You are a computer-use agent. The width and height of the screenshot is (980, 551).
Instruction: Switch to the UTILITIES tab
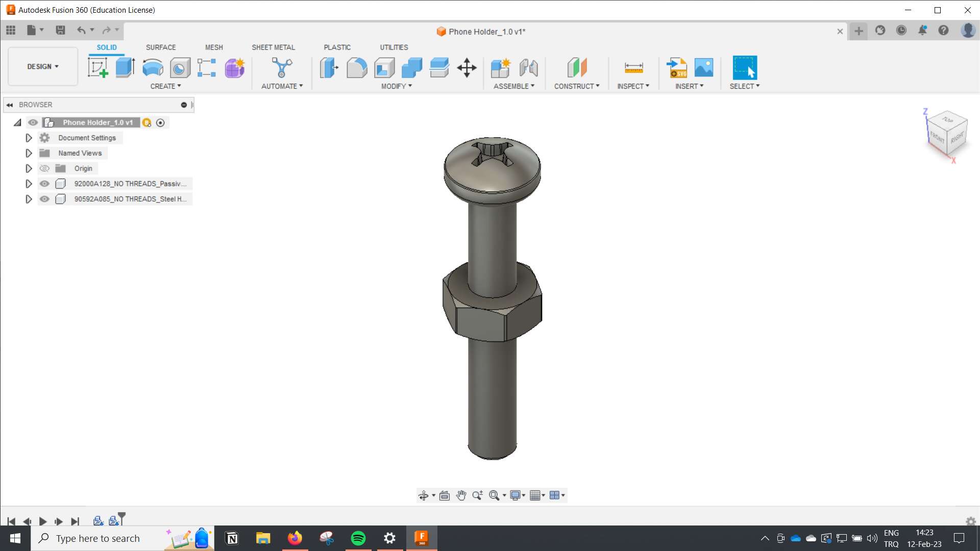coord(394,47)
